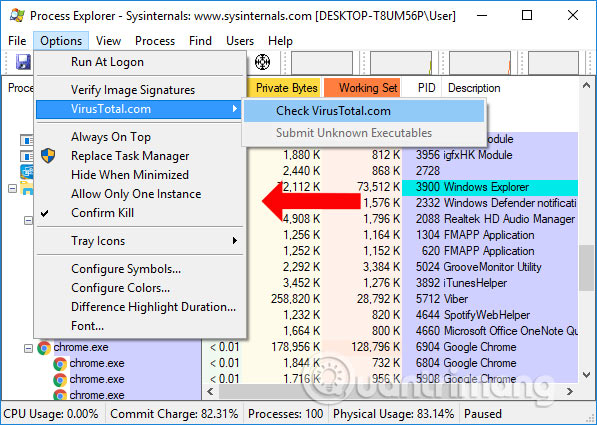597x425 pixels.
Task: Sort by PID column header
Action: (422, 88)
